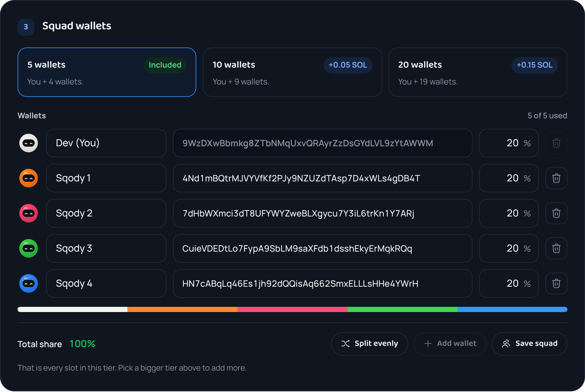The height and width of the screenshot is (392, 585).
Task: Click the +0.05 SOL price badge
Action: click(x=348, y=65)
